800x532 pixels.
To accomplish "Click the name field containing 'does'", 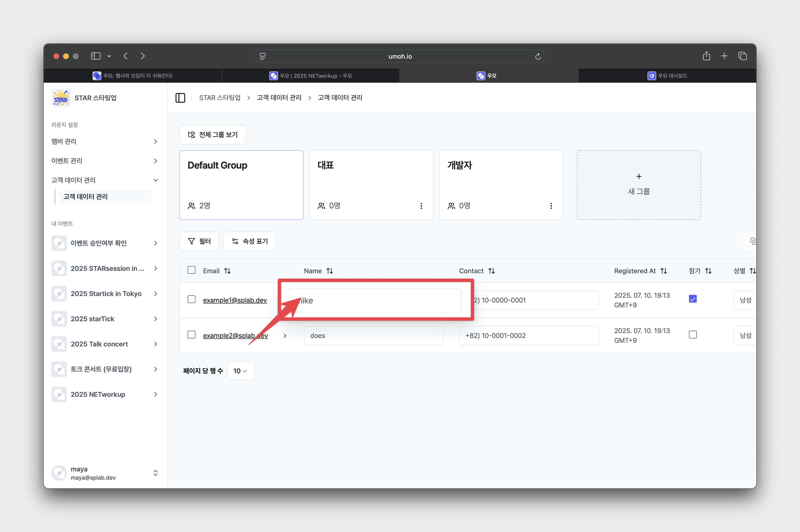I will click(373, 336).
